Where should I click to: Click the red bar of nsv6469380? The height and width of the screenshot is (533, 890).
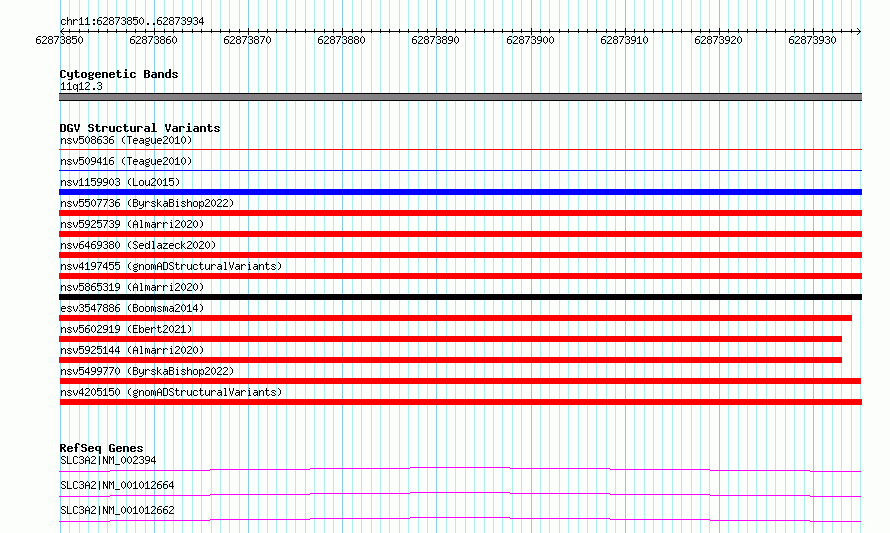click(x=460, y=255)
